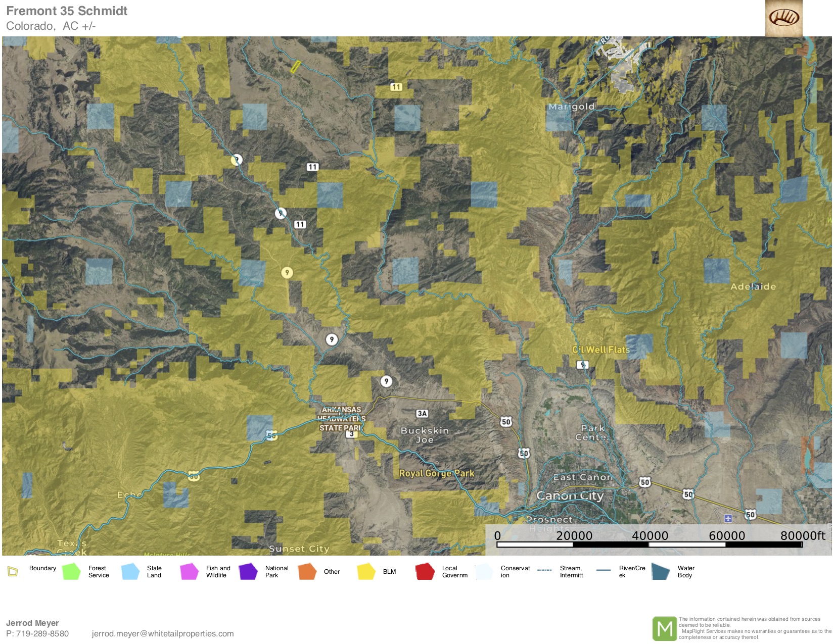Click the Royal Gorge Park map label
Image resolution: width=834 pixels, height=644 pixels.
point(437,473)
